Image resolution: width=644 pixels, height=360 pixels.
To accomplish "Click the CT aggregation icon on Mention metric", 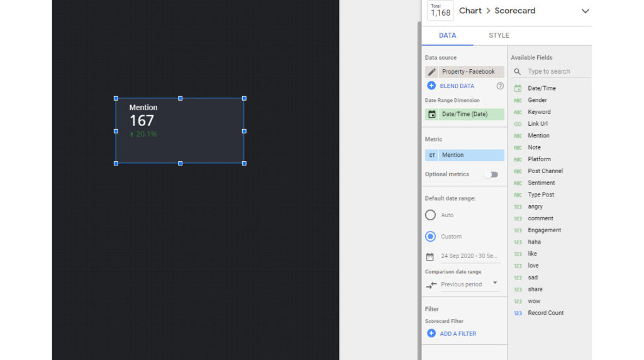I will point(431,155).
